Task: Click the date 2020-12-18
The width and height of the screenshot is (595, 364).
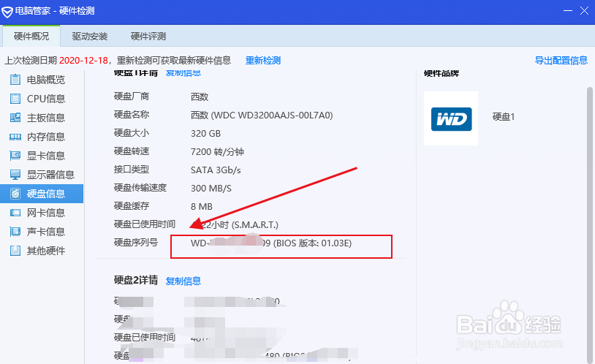Action: [84, 61]
